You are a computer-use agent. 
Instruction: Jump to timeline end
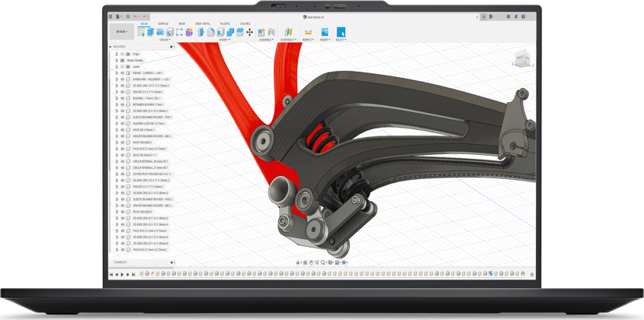tap(134, 274)
